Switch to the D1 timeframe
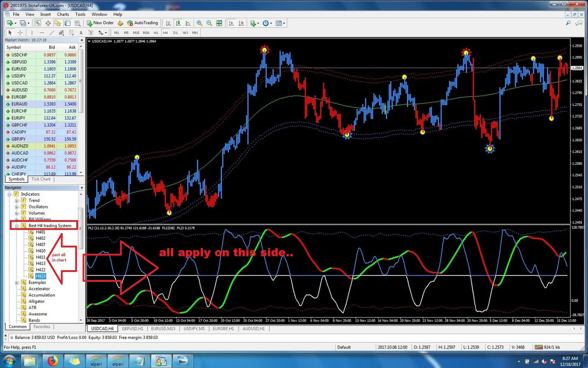 tap(175, 33)
